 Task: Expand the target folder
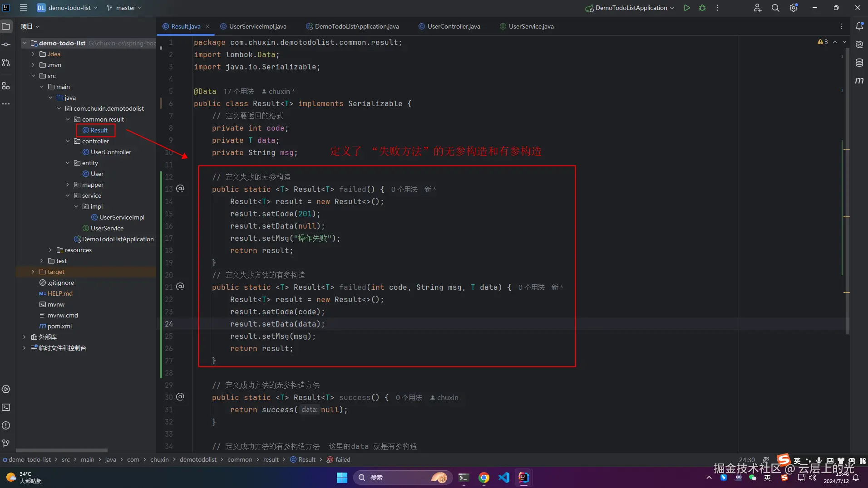click(33, 272)
